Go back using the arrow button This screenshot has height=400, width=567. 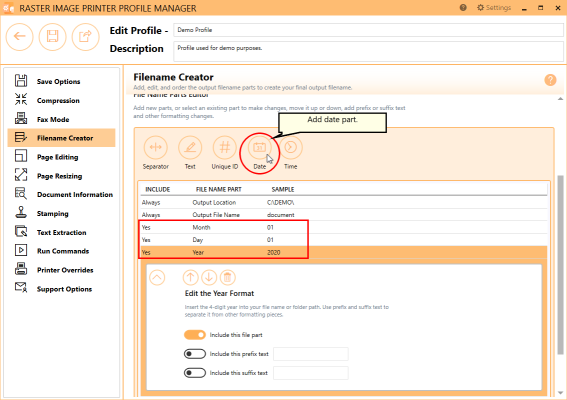(20, 37)
